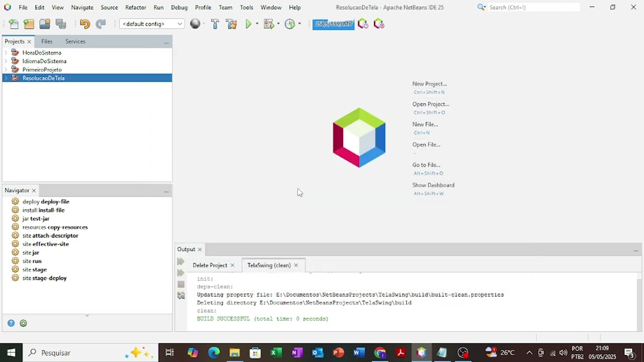Build project with the hammer icon
The height and width of the screenshot is (362, 644).
215,24
